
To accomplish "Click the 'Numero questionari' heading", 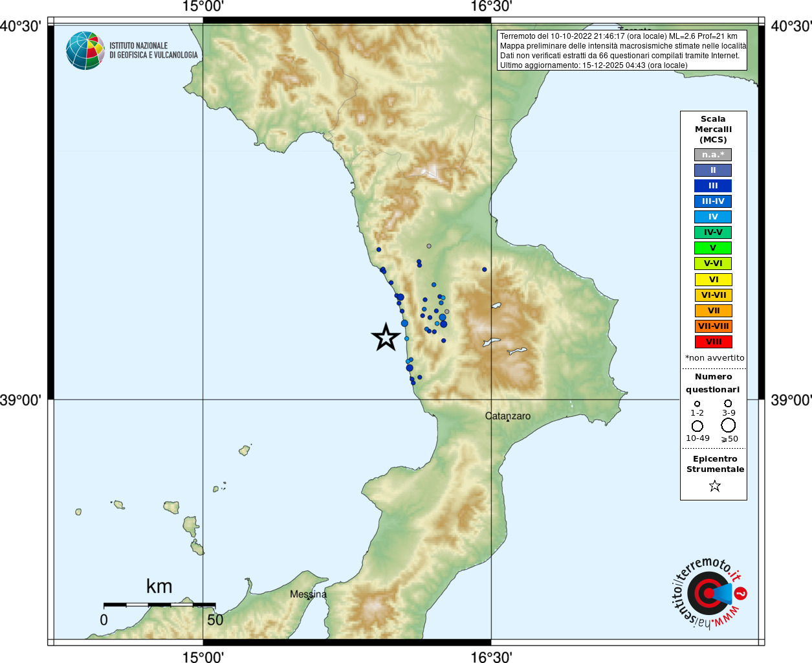I will pos(713,383).
